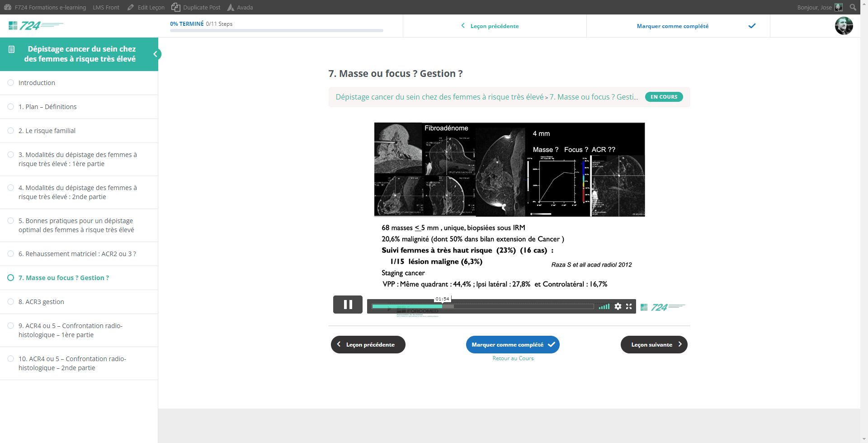Open lesson 4. Modalités du dépistage 2nde partie
The height and width of the screenshot is (443, 868).
point(78,192)
